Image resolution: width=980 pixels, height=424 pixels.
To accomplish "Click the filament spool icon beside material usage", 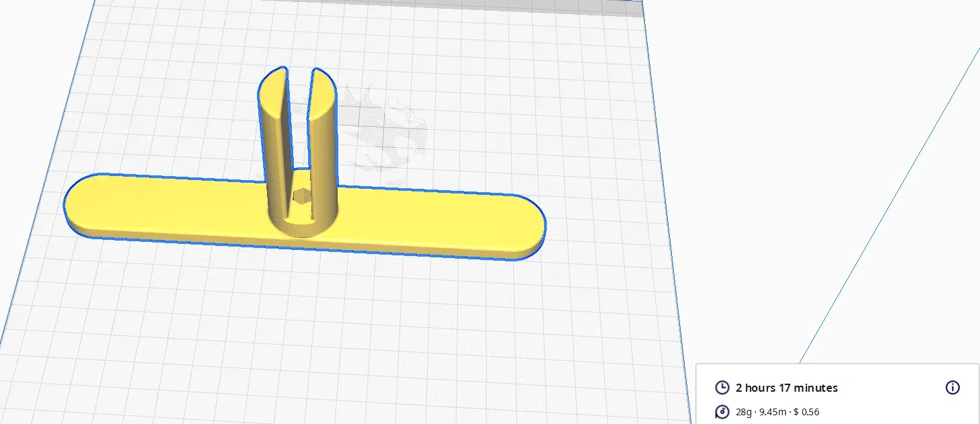I will pyautogui.click(x=722, y=412).
